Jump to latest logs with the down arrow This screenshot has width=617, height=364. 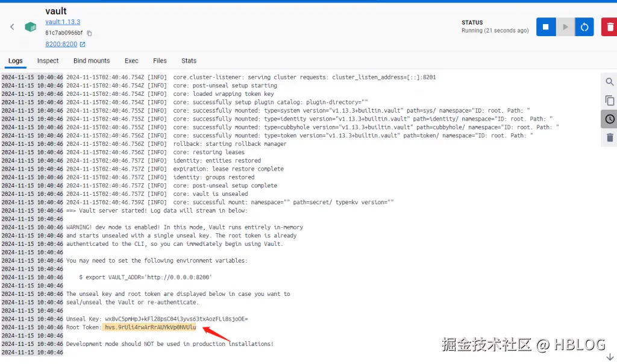point(609,356)
